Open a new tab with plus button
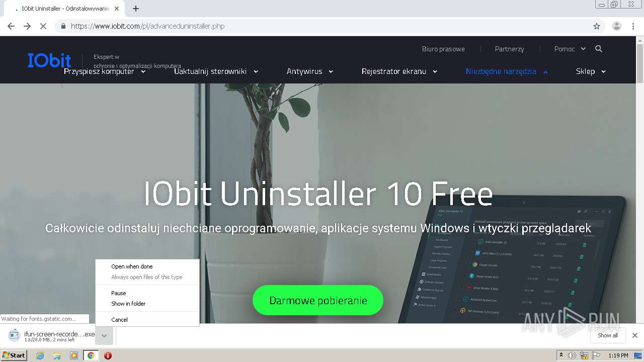This screenshot has width=644, height=362. coord(135,9)
